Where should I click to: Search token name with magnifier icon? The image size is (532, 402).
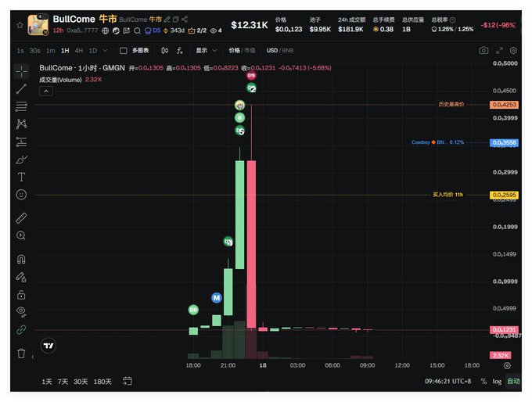click(x=137, y=31)
